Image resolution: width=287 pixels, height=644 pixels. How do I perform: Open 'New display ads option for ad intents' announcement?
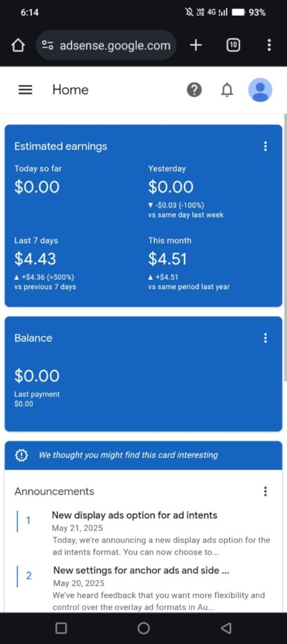[134, 515]
